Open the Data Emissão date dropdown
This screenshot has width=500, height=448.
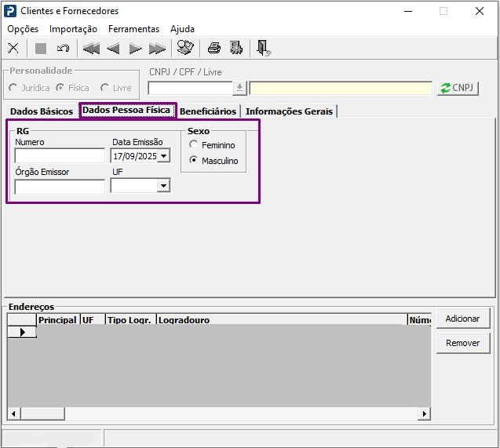tap(163, 156)
